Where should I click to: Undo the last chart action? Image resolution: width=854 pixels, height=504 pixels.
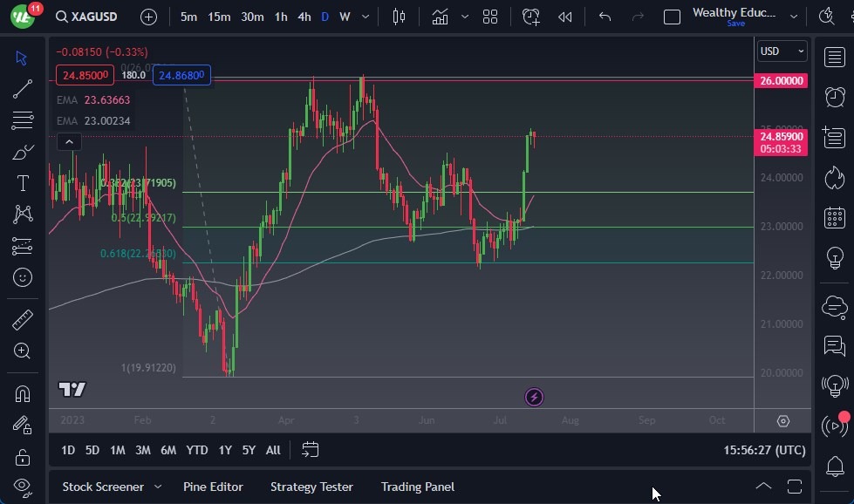[x=605, y=17]
